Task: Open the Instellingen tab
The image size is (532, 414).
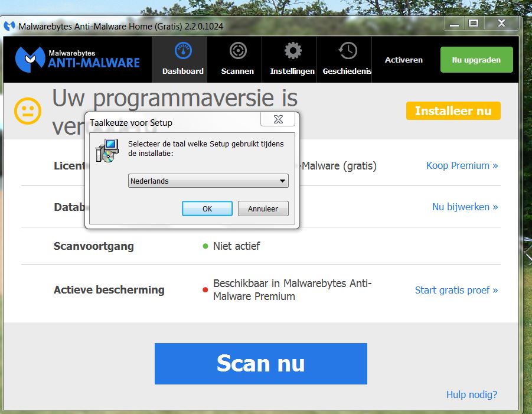Action: click(289, 60)
